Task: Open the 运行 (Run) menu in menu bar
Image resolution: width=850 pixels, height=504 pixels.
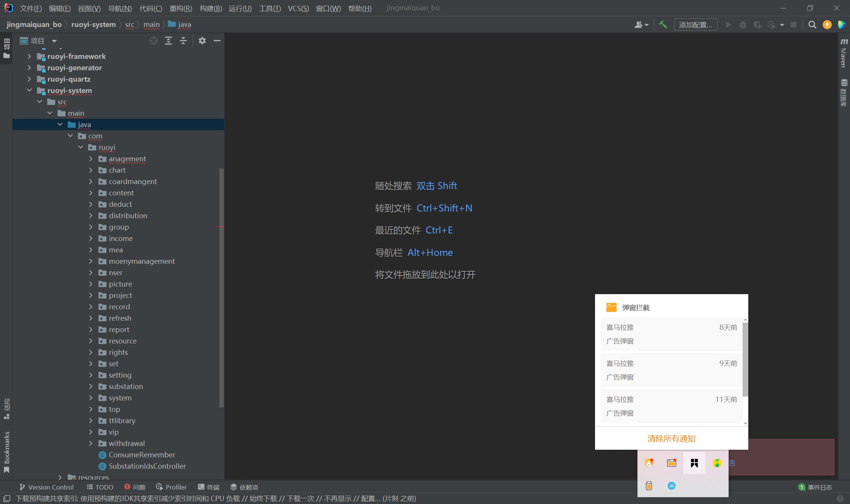Action: coord(239,8)
